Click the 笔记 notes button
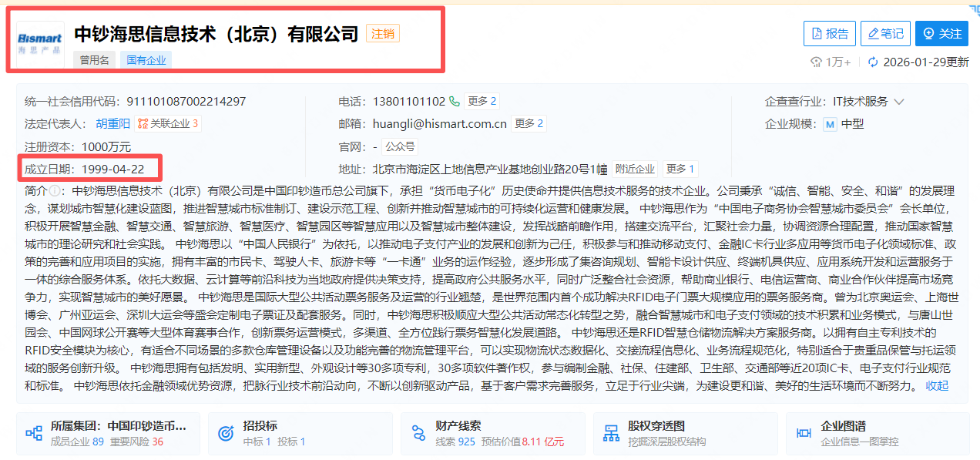The height and width of the screenshot is (460, 980). (885, 33)
